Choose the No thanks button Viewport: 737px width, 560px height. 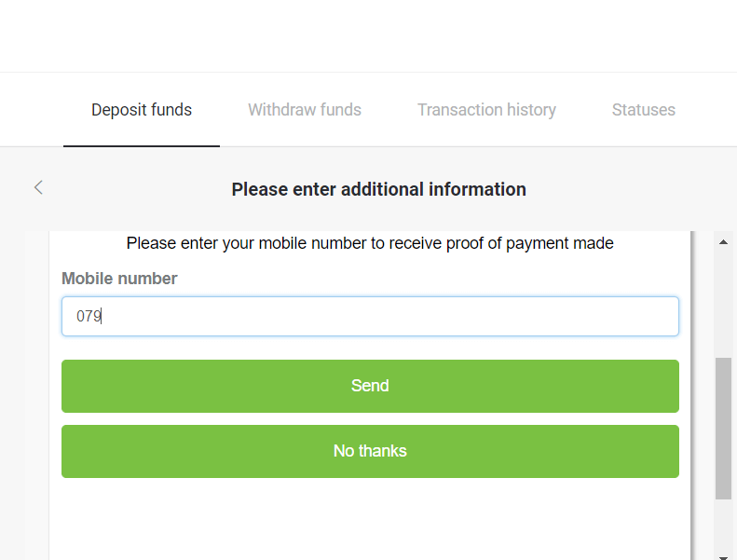370,451
